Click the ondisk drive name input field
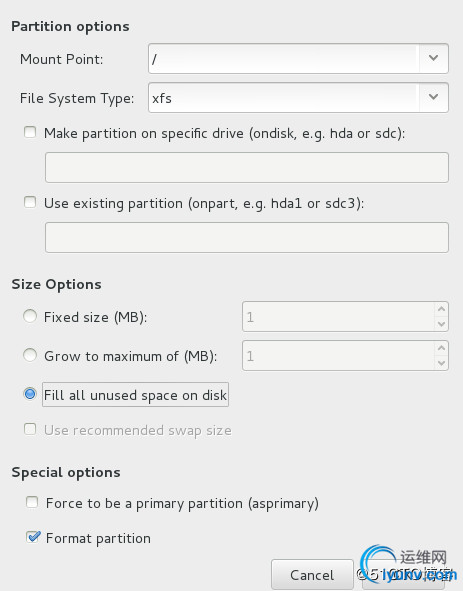The image size is (463, 591). 247,167
